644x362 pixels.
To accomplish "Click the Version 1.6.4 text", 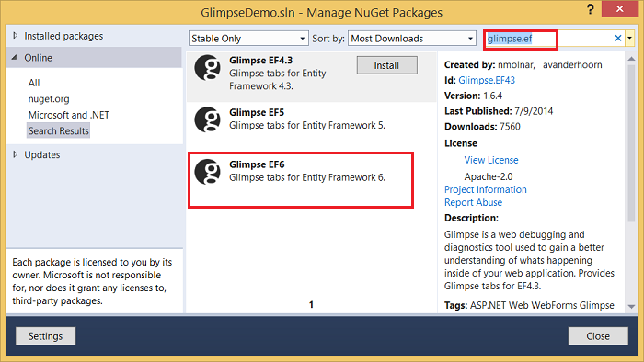I will tap(473, 96).
